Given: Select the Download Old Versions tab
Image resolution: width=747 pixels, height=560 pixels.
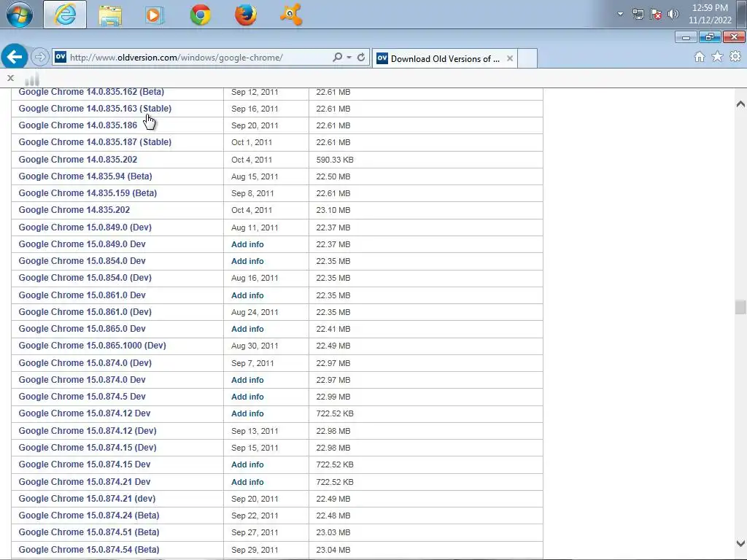Looking at the screenshot, I should 445,58.
